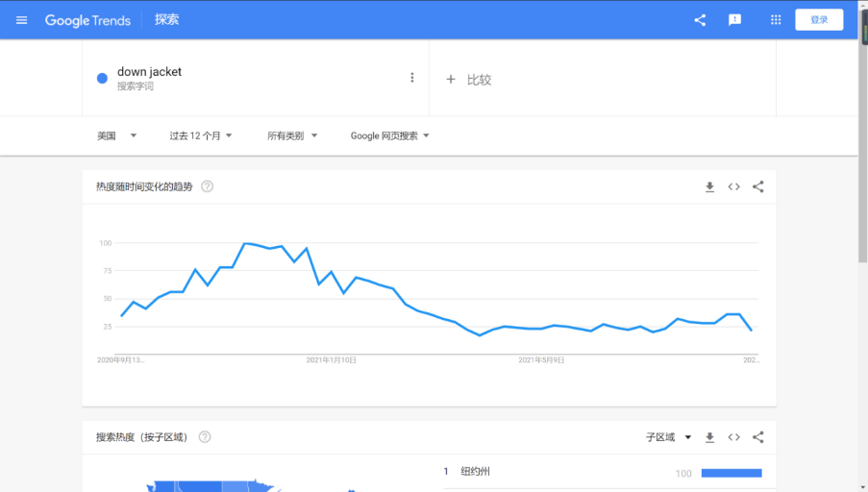Click the share icon in header
The image size is (868, 492).
(700, 20)
